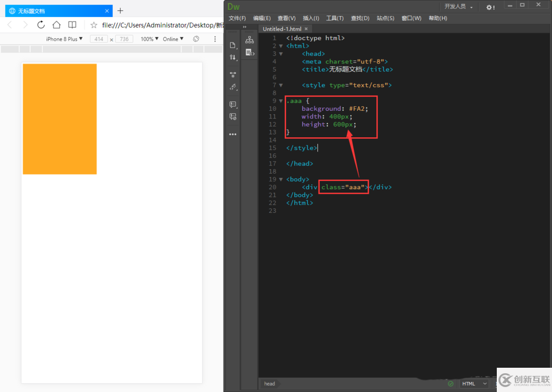Click the orange rendered div box
The width and height of the screenshot is (552, 392).
pos(60,119)
